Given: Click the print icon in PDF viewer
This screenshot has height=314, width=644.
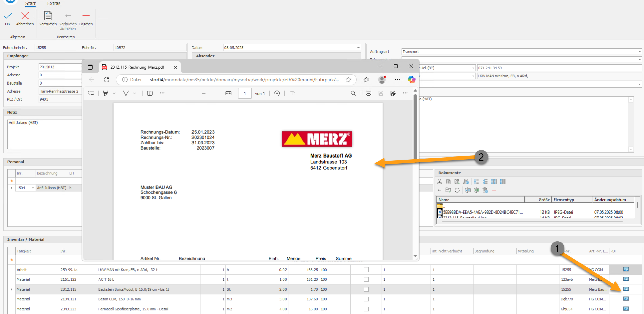Looking at the screenshot, I should (x=368, y=93).
